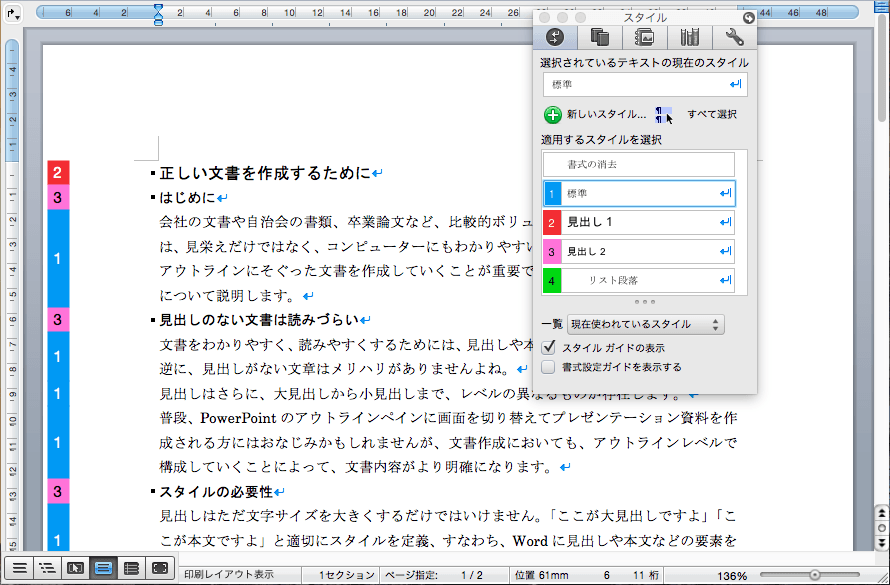Click ページ指定: 1 / 2 in status bar
The width and height of the screenshot is (890, 585).
[x=433, y=575]
